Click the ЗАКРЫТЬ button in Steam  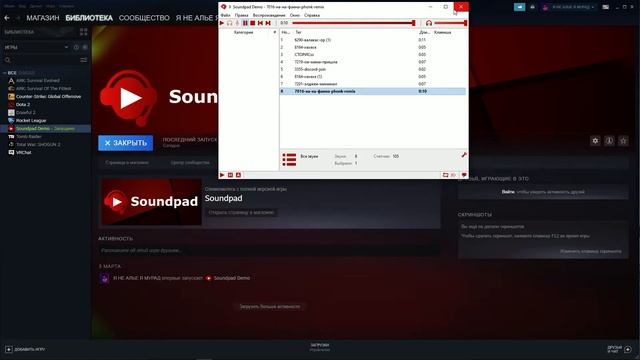[126, 143]
